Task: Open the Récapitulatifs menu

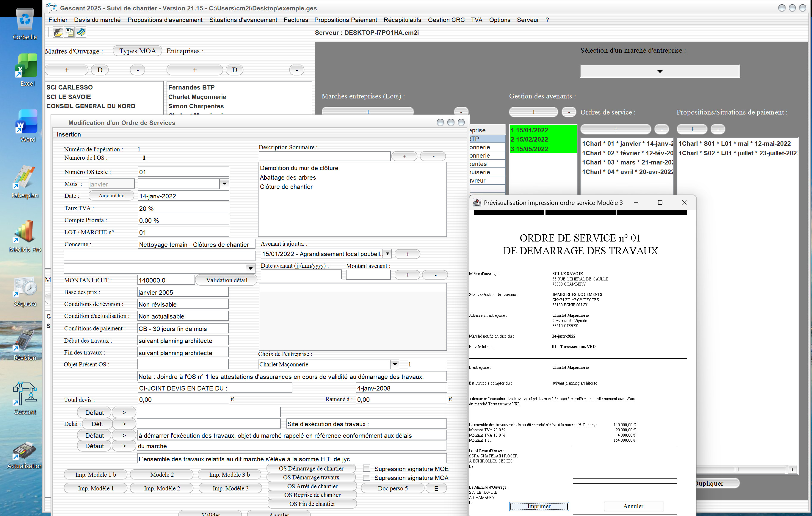Action: click(x=402, y=20)
